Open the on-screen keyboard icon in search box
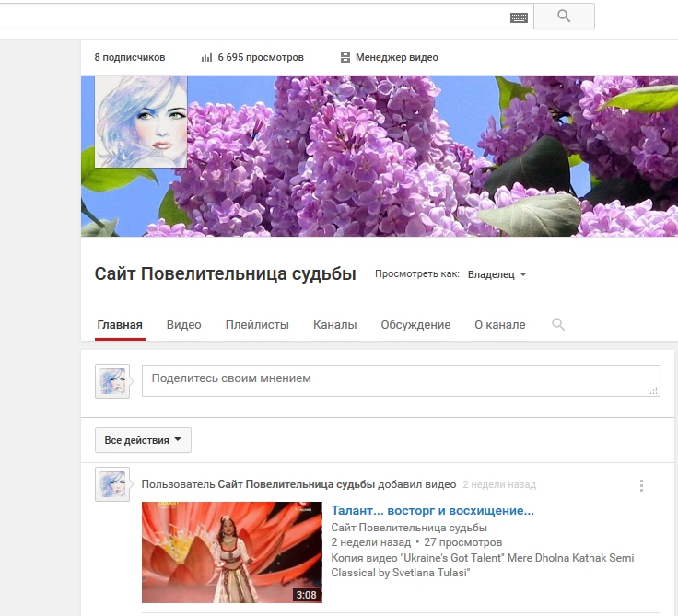The height and width of the screenshot is (616, 678). click(519, 17)
